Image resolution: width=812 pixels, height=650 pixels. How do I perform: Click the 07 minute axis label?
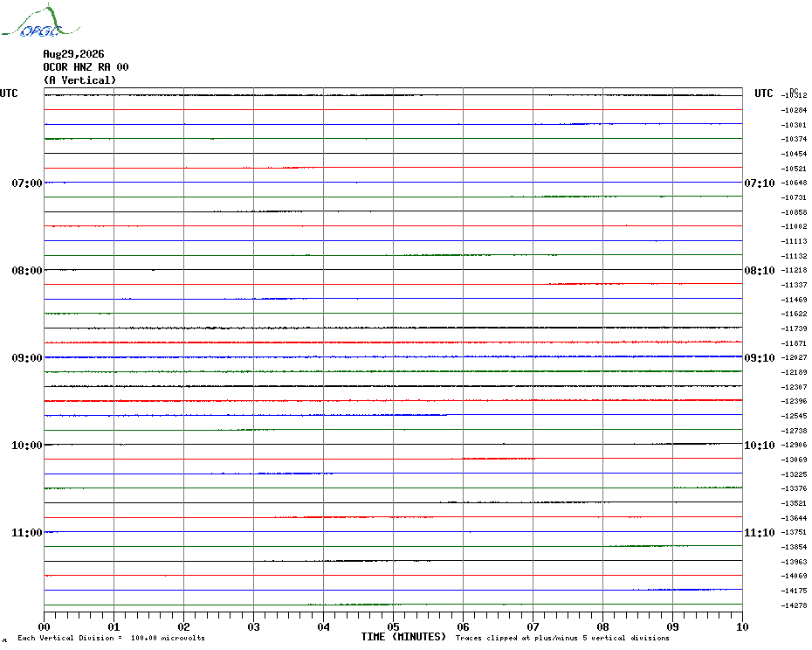tap(533, 626)
